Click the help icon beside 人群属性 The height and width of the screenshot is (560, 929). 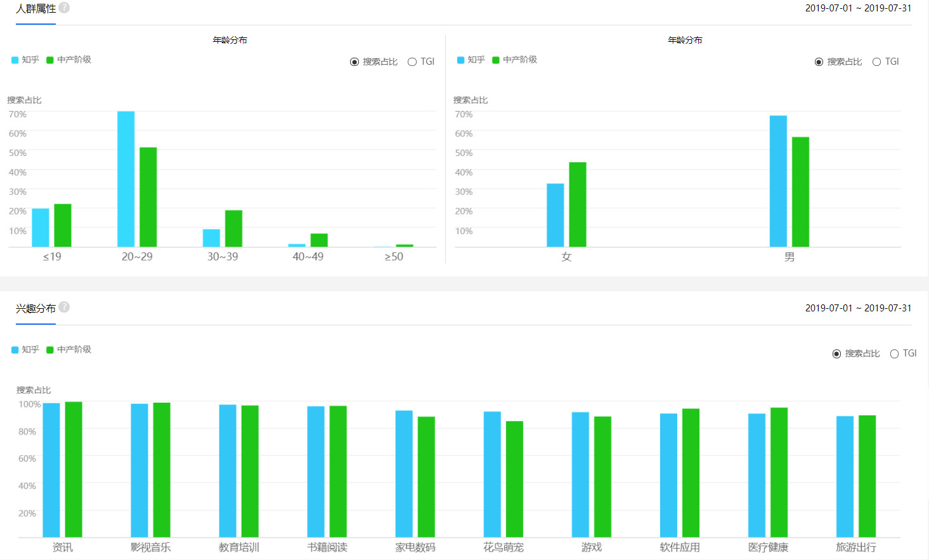[x=64, y=8]
